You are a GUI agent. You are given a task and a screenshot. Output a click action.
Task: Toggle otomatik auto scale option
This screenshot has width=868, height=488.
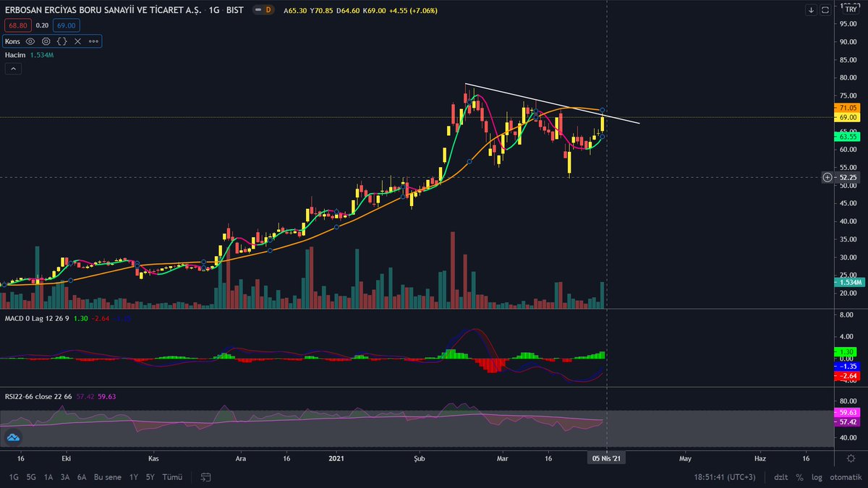[845, 477]
